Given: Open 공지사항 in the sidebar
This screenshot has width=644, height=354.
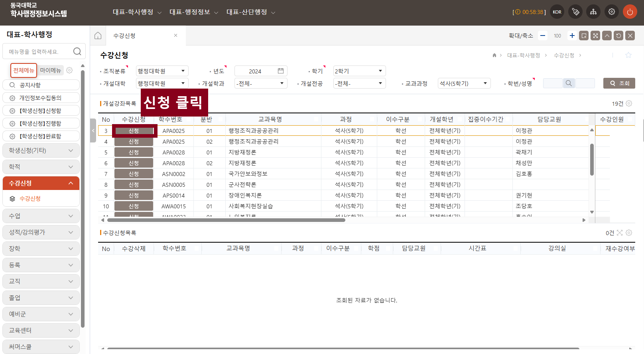Looking at the screenshot, I should point(41,85).
